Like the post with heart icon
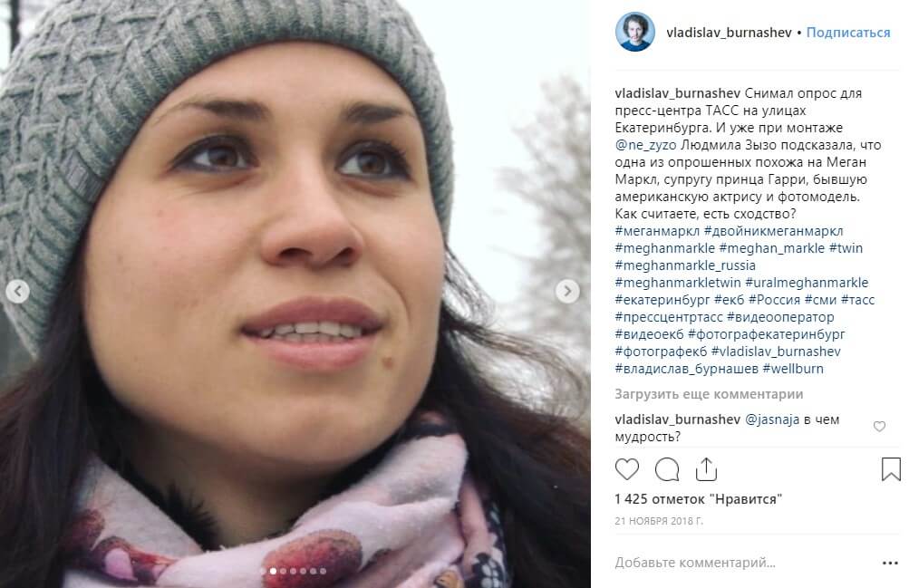Image resolution: width=909 pixels, height=588 pixels. click(626, 469)
